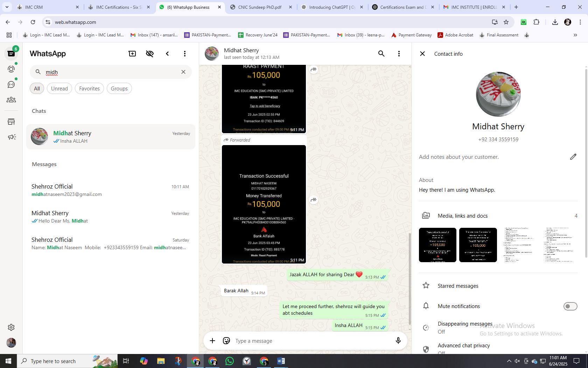Open the Midhat Sherry chat under Chats

pyautogui.click(x=111, y=137)
